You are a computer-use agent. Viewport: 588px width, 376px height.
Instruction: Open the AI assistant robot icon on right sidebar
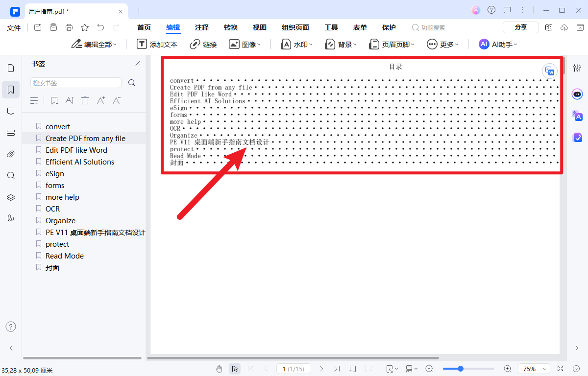[x=577, y=94]
